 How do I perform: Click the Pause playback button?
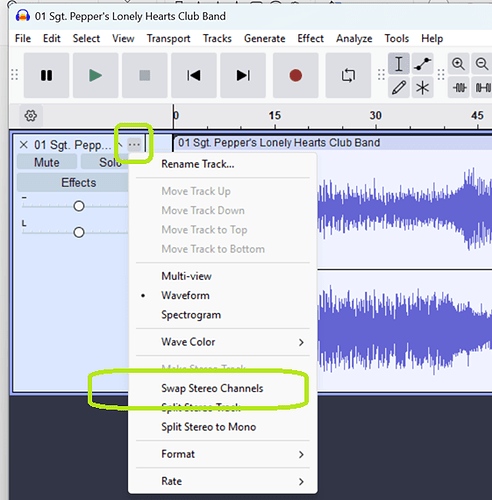coord(46,75)
